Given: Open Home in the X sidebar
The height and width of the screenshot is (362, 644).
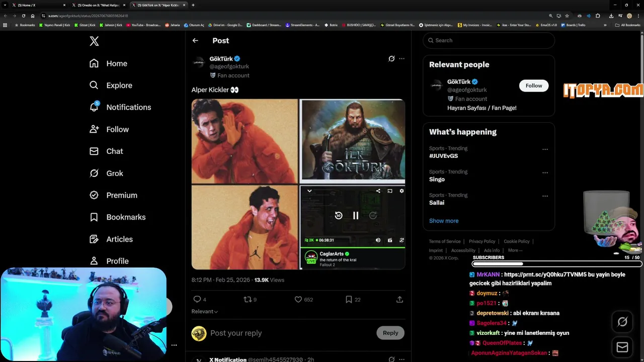Looking at the screenshot, I should tap(108, 63).
